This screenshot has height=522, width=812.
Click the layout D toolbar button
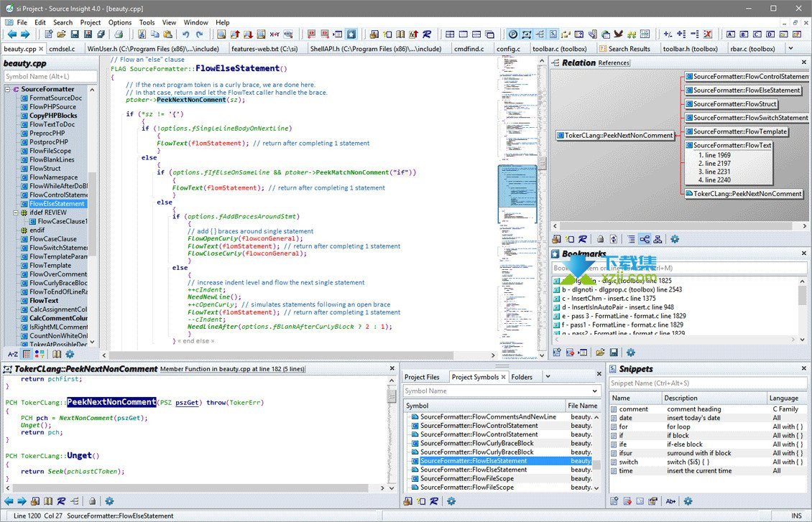[770, 34]
